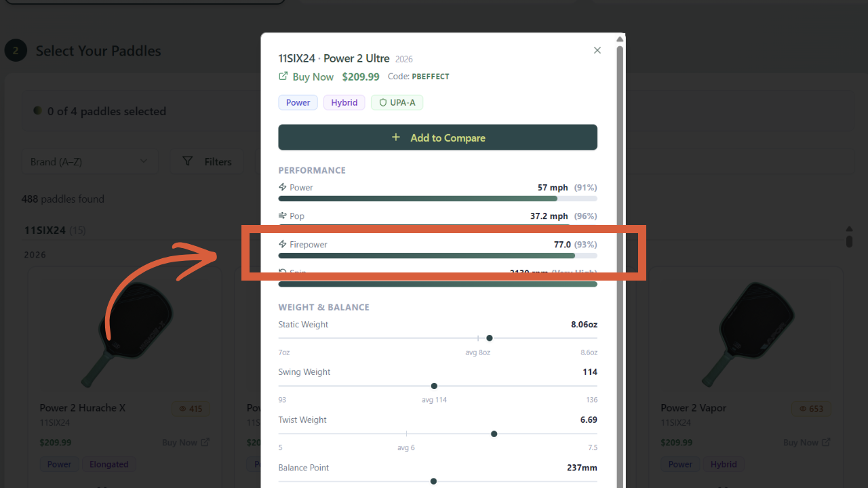Click the 415 views badge on Hurache X
Image resolution: width=868 pixels, height=488 pixels.
tap(191, 409)
